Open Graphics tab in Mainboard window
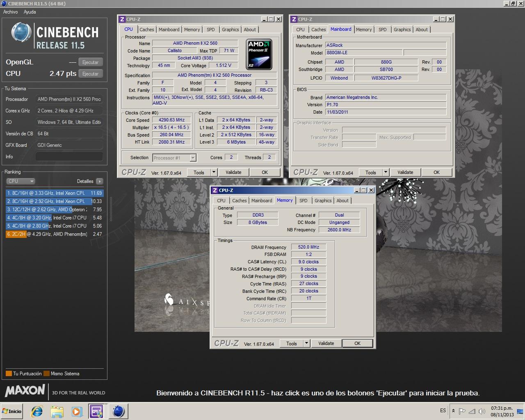The height and width of the screenshot is (420, 525). tap(402, 30)
